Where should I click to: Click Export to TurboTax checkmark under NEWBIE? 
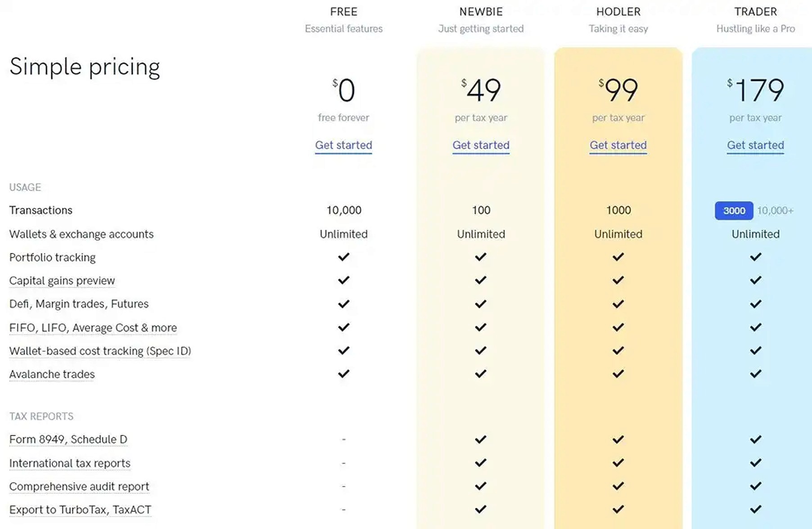[x=481, y=509]
